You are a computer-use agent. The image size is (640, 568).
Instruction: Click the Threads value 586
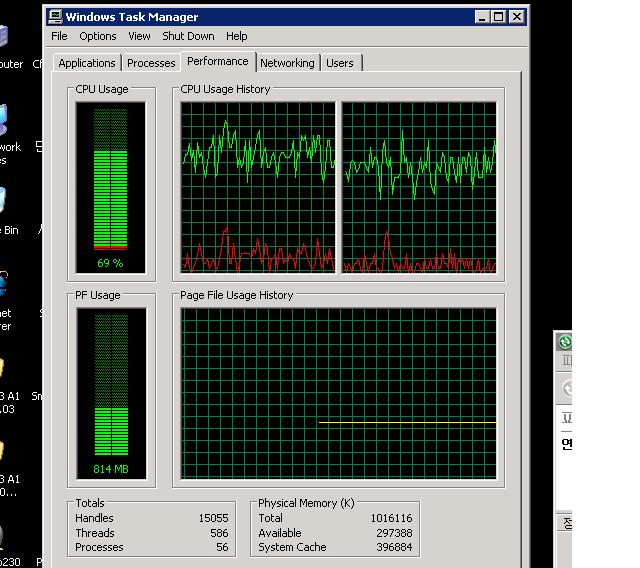click(219, 533)
